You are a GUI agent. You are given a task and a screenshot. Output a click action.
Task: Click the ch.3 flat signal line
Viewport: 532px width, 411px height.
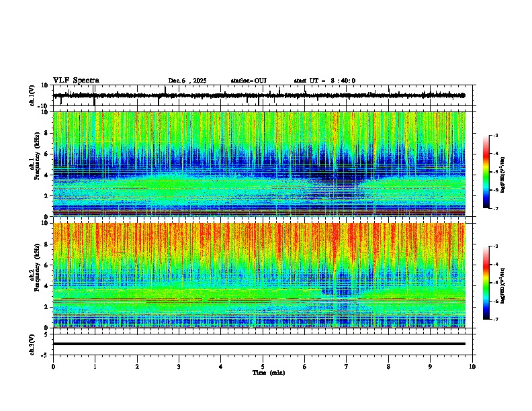[259, 344]
